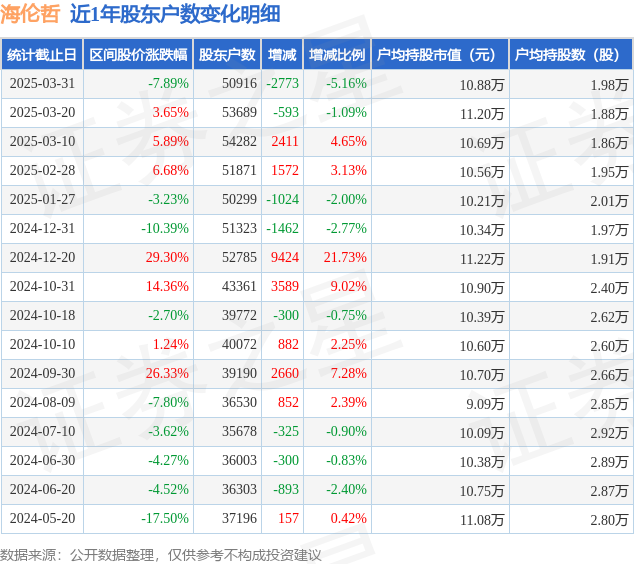Image resolution: width=634 pixels, height=564 pixels.
Task: Click the 增减 column header
Action: click(x=282, y=55)
